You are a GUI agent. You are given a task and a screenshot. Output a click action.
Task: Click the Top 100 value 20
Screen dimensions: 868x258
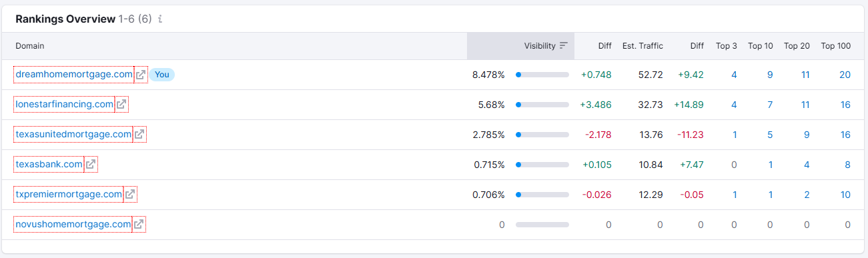pyautogui.click(x=845, y=75)
